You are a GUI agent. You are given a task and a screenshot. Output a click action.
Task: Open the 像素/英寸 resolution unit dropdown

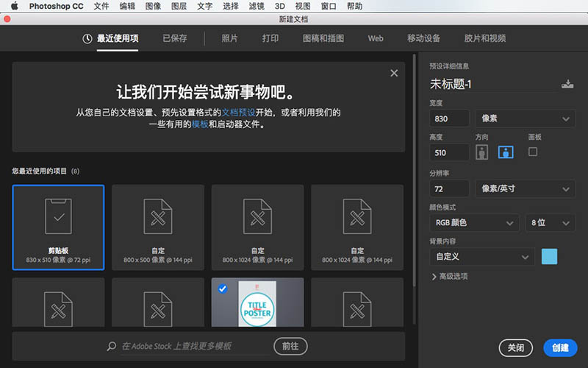tap(525, 188)
